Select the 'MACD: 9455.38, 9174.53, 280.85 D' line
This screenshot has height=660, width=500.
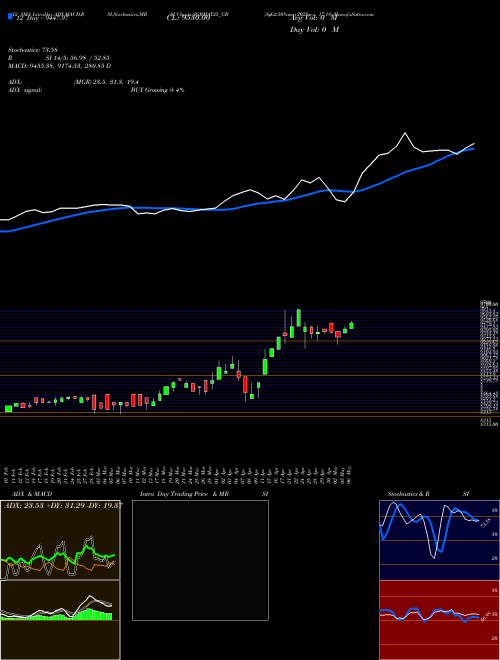(x=59, y=66)
